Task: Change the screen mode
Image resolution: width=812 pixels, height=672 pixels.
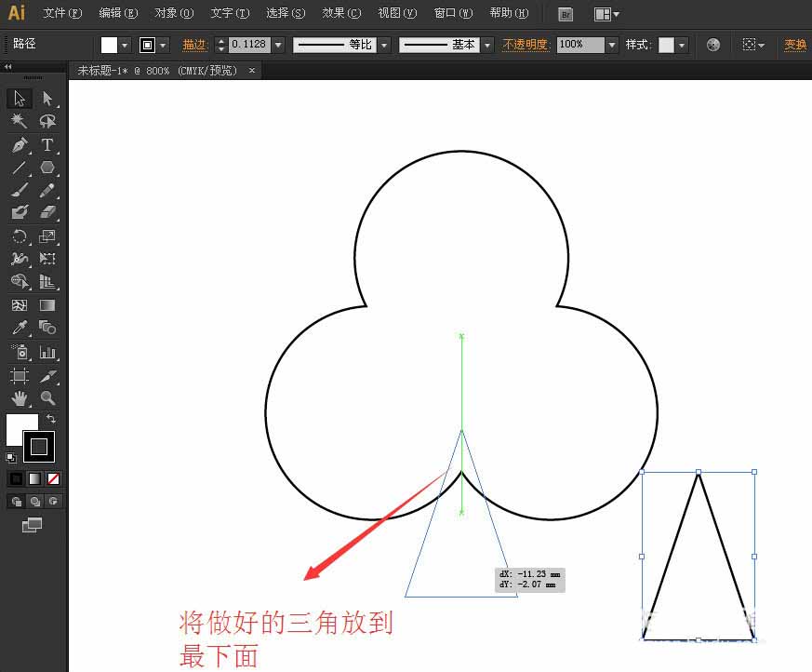Action: click(32, 525)
